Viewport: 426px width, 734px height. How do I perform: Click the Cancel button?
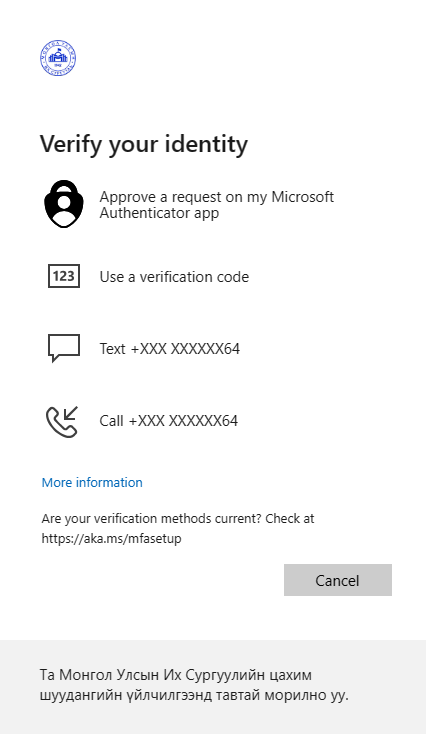click(338, 580)
